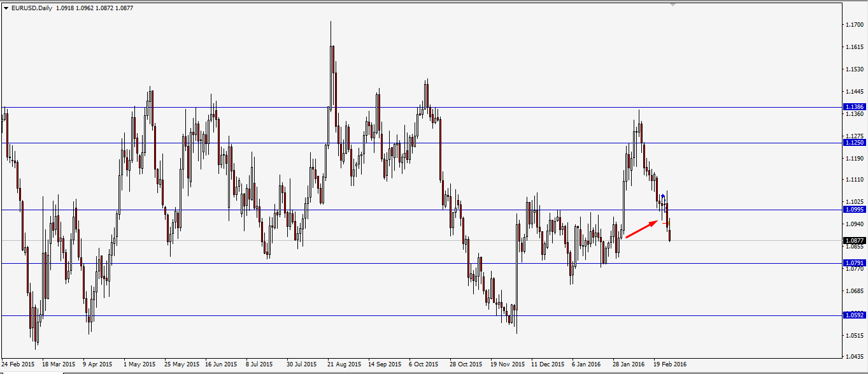
Task: Click the 1 May 2015 date label
Action: click(x=139, y=364)
